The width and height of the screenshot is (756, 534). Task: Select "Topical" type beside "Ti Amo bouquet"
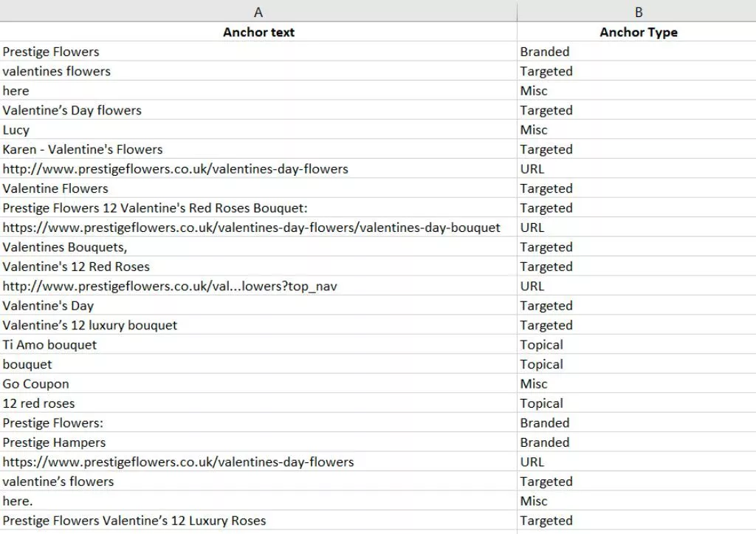pyautogui.click(x=541, y=345)
